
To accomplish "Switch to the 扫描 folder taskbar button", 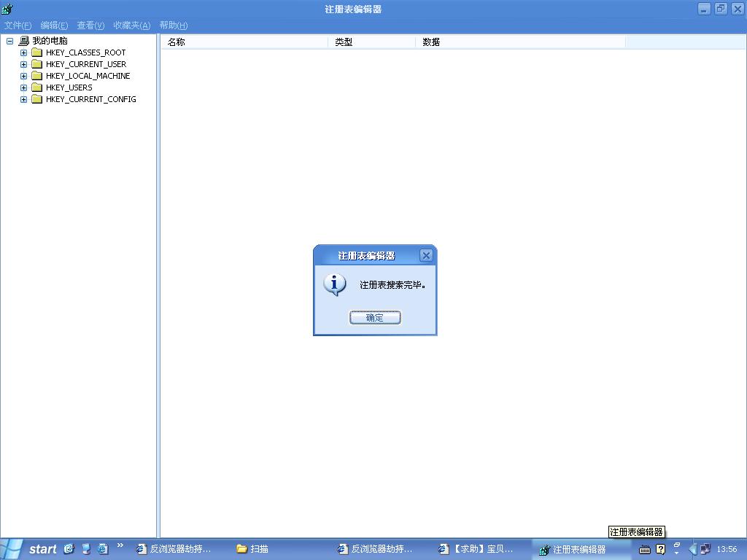I will point(252,549).
